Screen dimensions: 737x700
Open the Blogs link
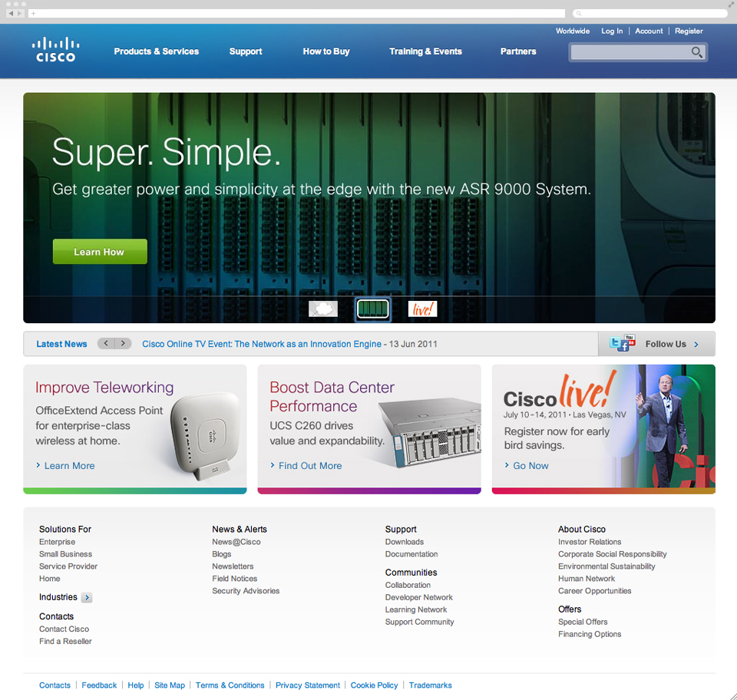coord(221,554)
